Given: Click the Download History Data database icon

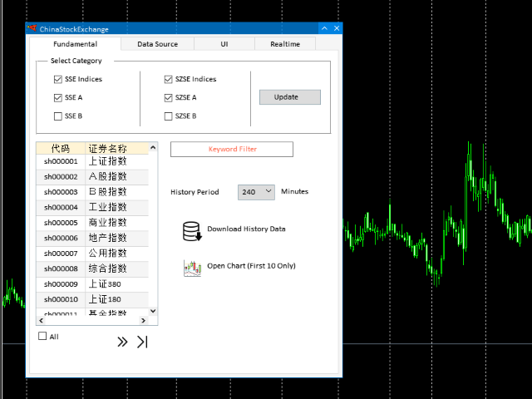Looking at the screenshot, I should point(192,230).
